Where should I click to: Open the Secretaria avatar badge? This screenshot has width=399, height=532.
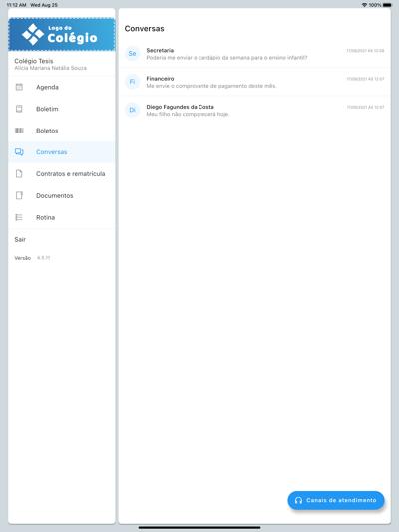[132, 54]
